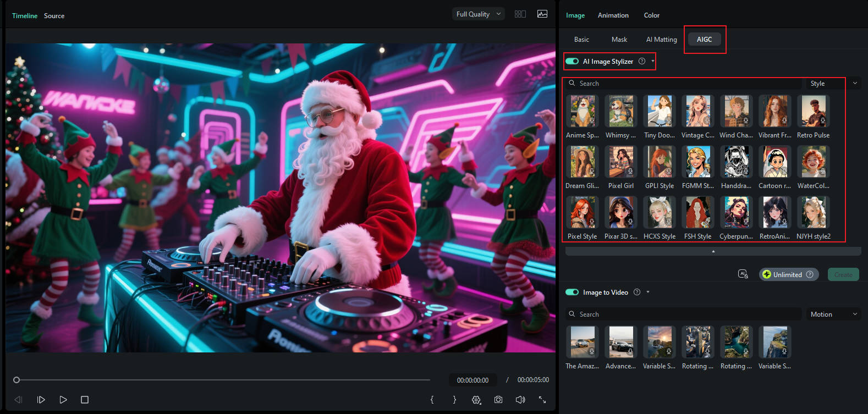Choose the Pixar 3D style thumbnail

(621, 212)
